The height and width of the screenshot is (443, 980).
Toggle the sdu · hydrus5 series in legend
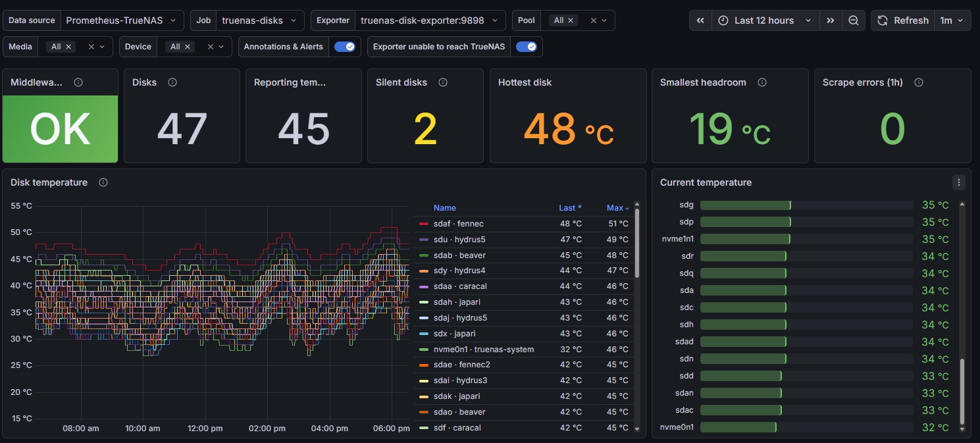pyautogui.click(x=459, y=240)
